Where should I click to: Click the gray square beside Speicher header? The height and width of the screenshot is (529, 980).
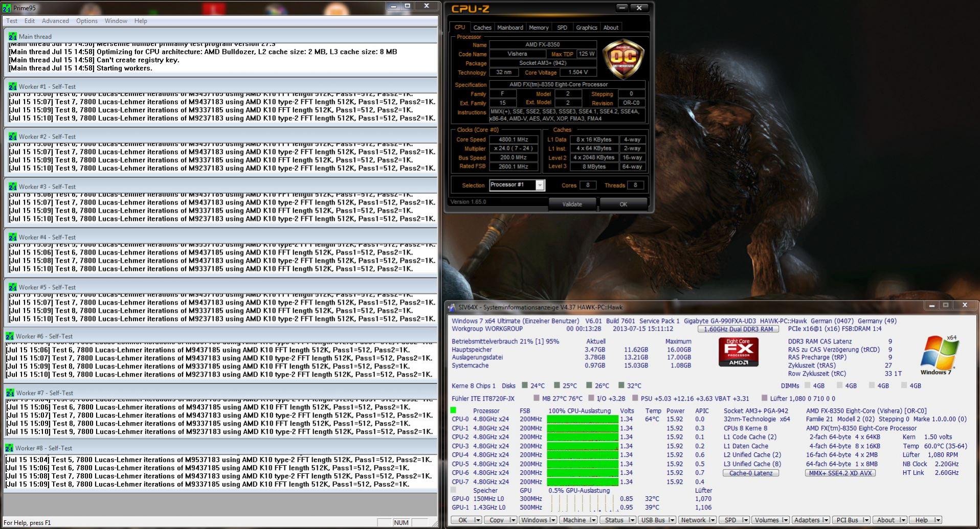point(453,490)
